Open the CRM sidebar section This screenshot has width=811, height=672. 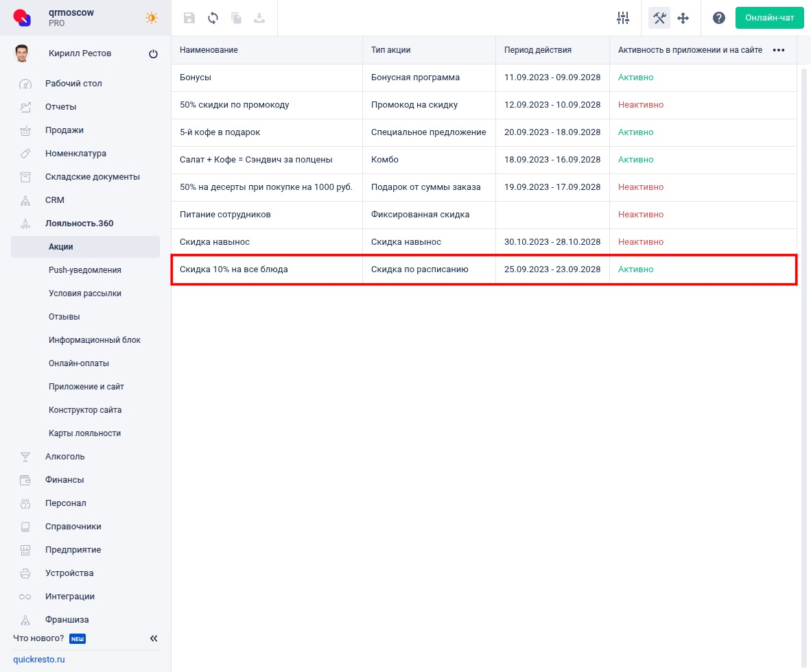pos(55,200)
